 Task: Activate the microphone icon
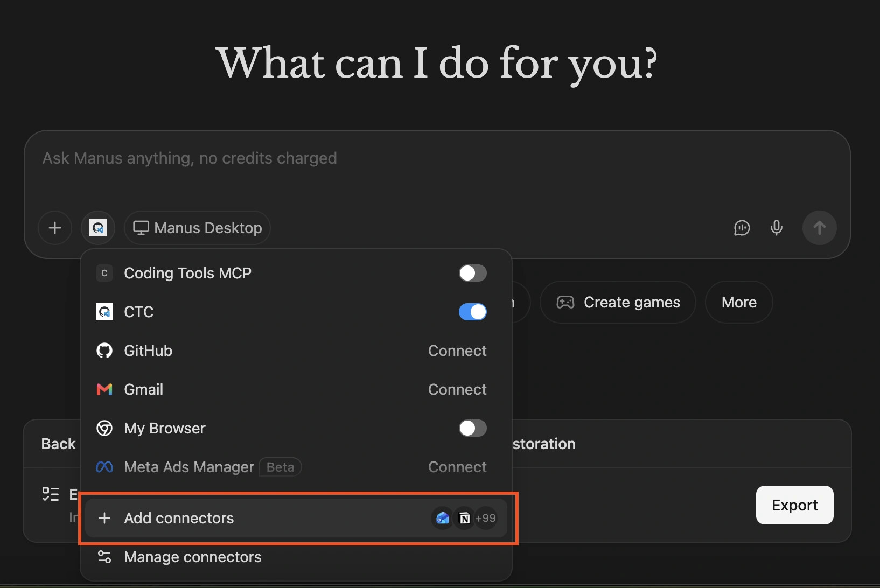[776, 228]
